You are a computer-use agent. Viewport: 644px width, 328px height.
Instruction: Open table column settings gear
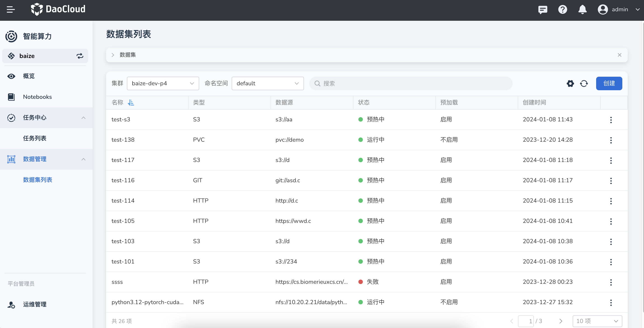pos(570,83)
